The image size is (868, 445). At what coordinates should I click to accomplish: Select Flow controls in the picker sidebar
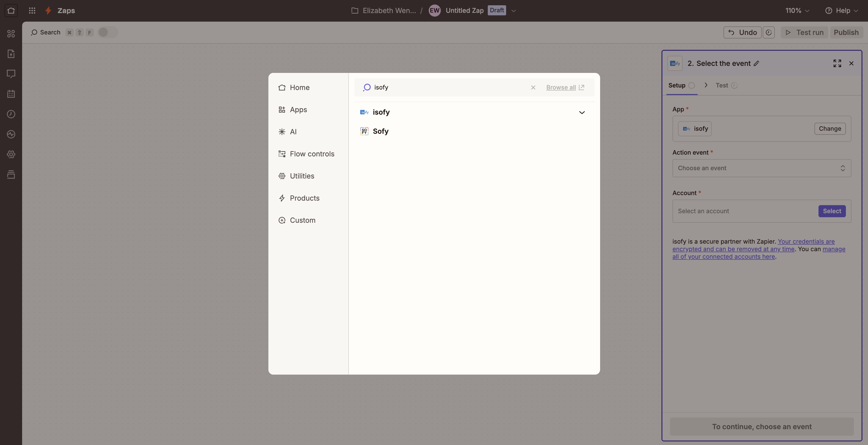[312, 154]
